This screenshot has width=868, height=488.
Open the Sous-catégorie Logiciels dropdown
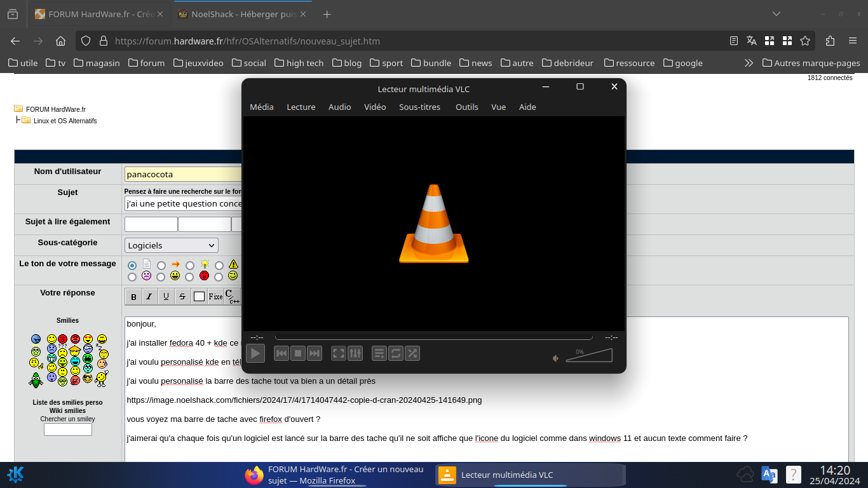tap(171, 245)
